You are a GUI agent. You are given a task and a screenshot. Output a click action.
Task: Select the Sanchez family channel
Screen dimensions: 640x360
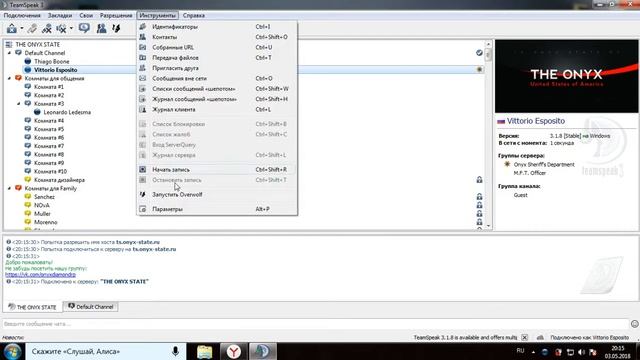[x=44, y=197]
